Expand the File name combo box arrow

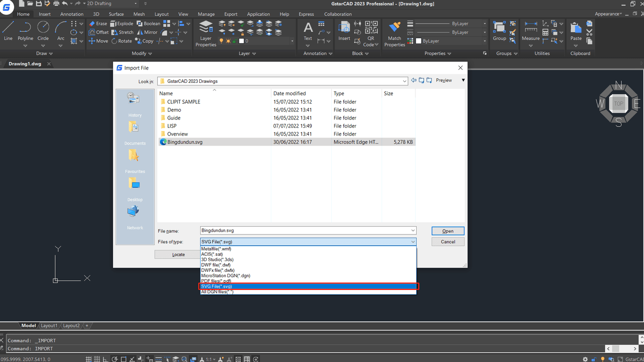tap(413, 230)
